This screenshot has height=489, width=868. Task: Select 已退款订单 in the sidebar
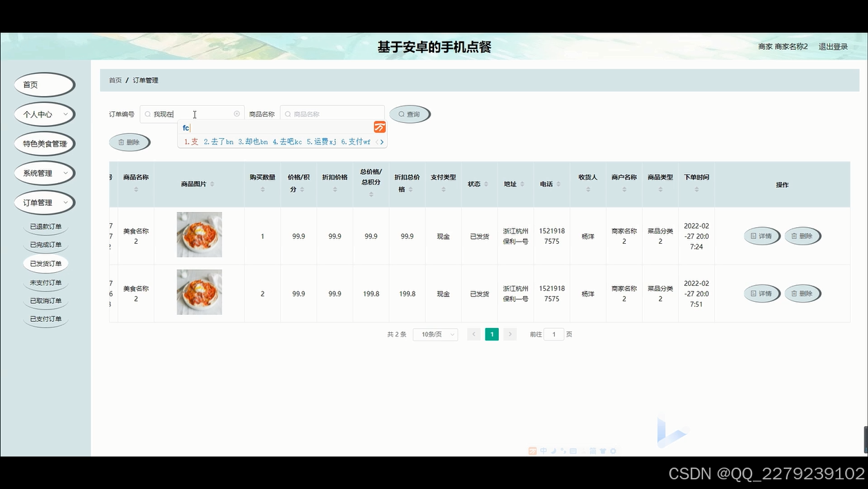point(46,226)
